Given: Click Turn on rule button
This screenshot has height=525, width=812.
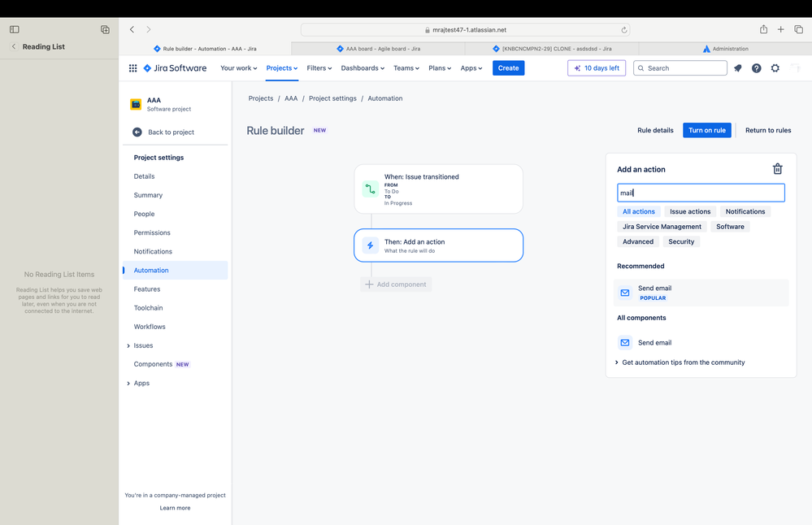Looking at the screenshot, I should 707,131.
